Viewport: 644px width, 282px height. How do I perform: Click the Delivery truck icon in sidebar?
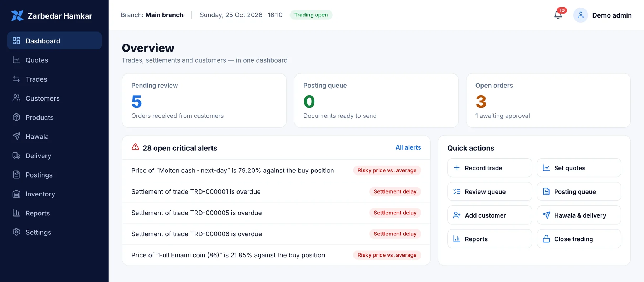point(16,156)
